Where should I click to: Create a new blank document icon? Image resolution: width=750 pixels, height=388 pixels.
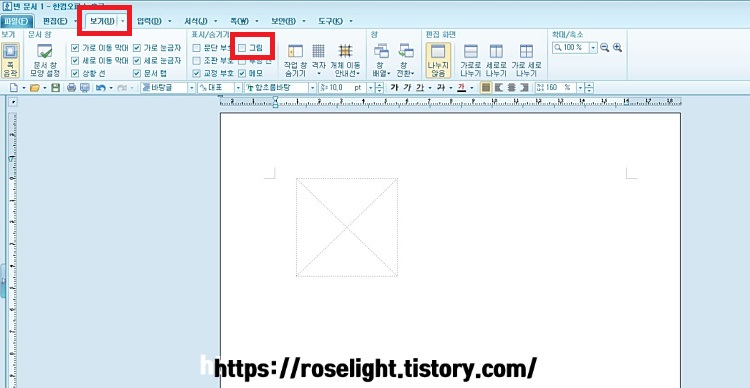click(13, 88)
